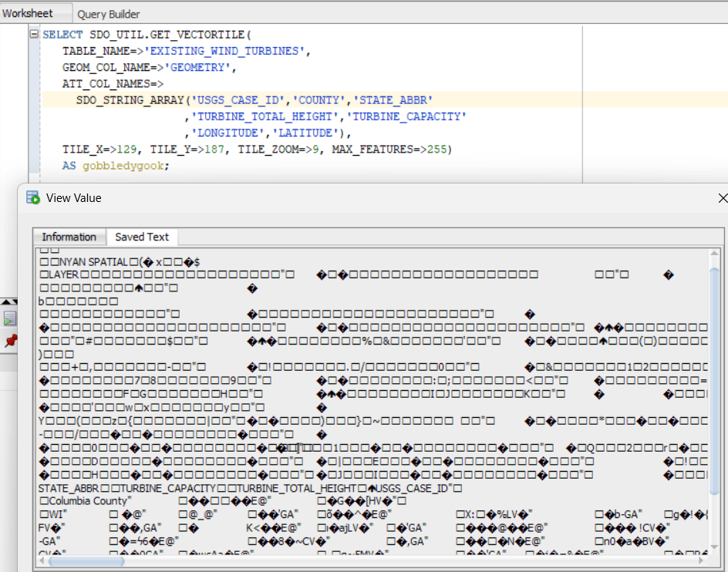Click the SELECT keyword in the worksheet
The width and height of the screenshot is (728, 572).
pos(62,35)
